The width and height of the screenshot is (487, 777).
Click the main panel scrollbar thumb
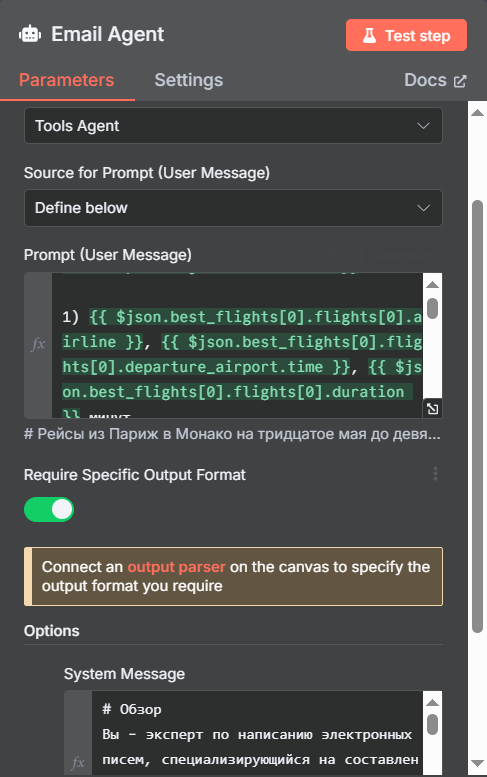point(478,416)
